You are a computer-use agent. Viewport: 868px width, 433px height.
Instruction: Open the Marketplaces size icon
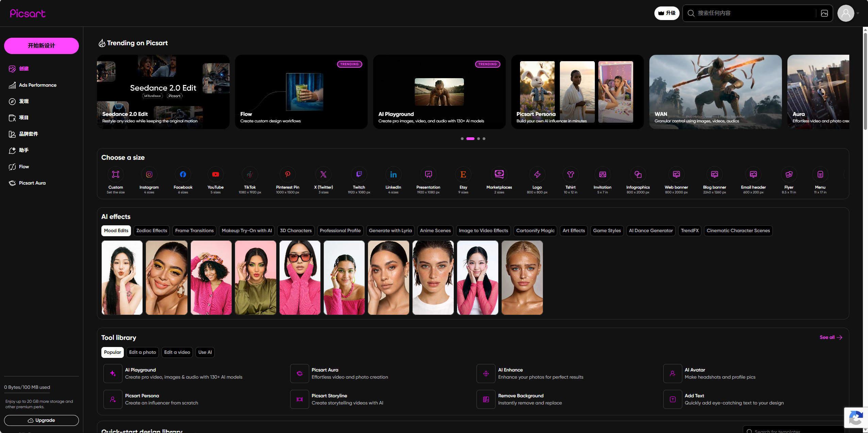[499, 174]
